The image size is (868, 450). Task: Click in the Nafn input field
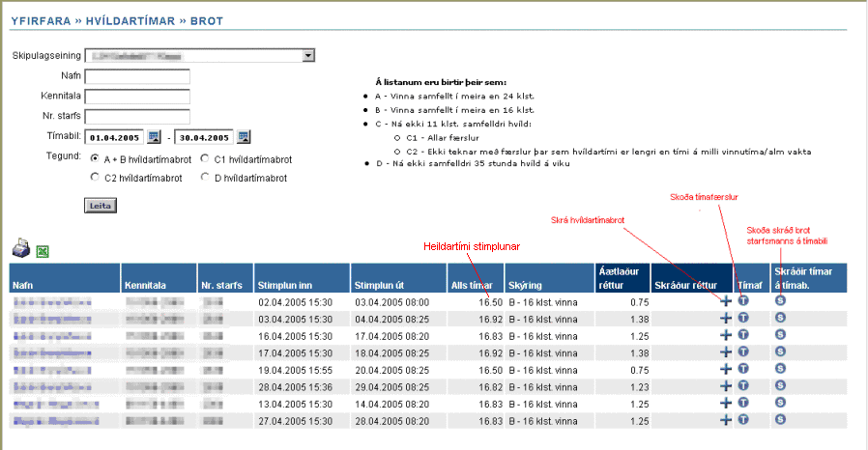tap(137, 76)
